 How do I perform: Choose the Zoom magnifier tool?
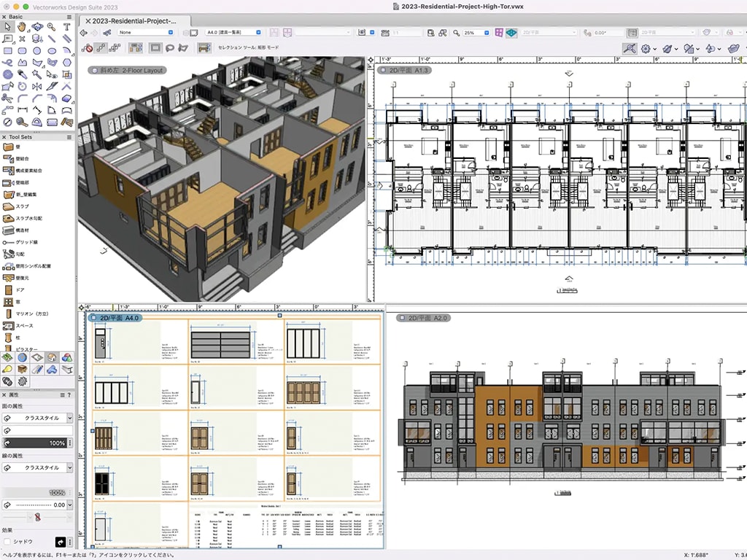51,27
